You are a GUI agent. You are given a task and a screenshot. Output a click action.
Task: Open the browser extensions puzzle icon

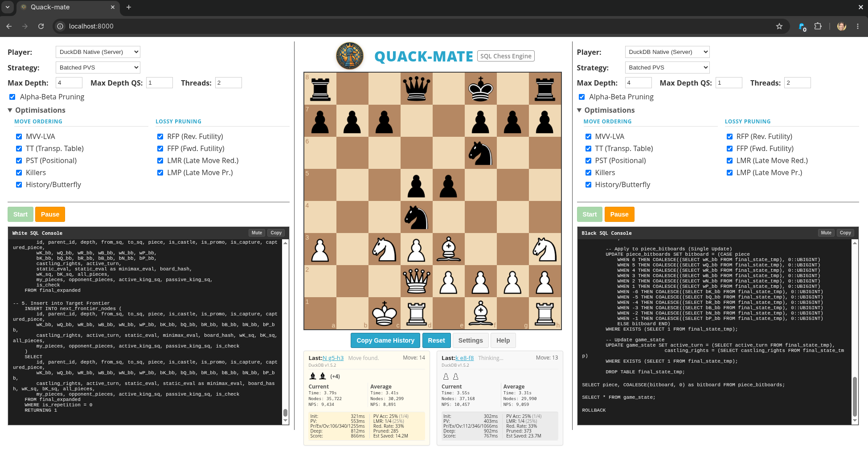(818, 26)
